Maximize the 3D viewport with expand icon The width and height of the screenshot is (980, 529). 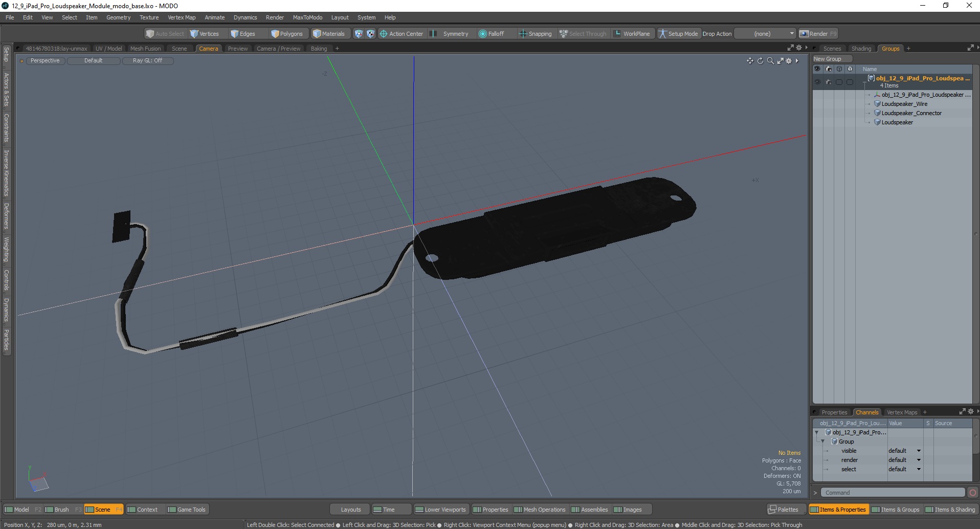781,61
